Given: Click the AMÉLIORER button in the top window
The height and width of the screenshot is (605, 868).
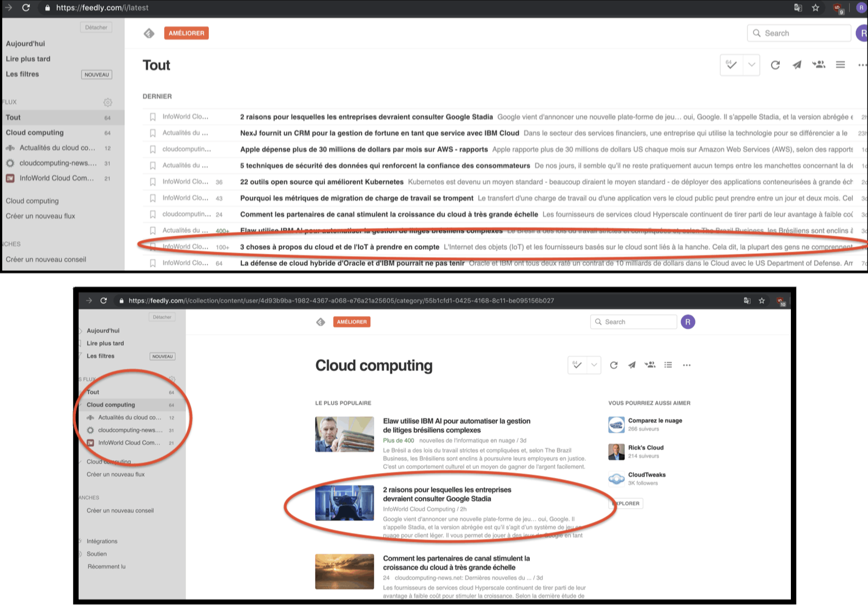Looking at the screenshot, I should point(186,33).
